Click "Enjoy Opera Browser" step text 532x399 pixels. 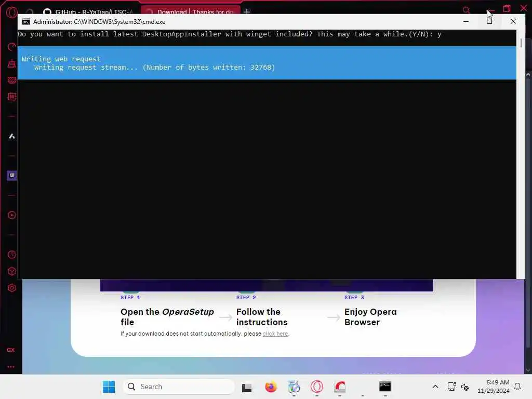tap(370, 317)
